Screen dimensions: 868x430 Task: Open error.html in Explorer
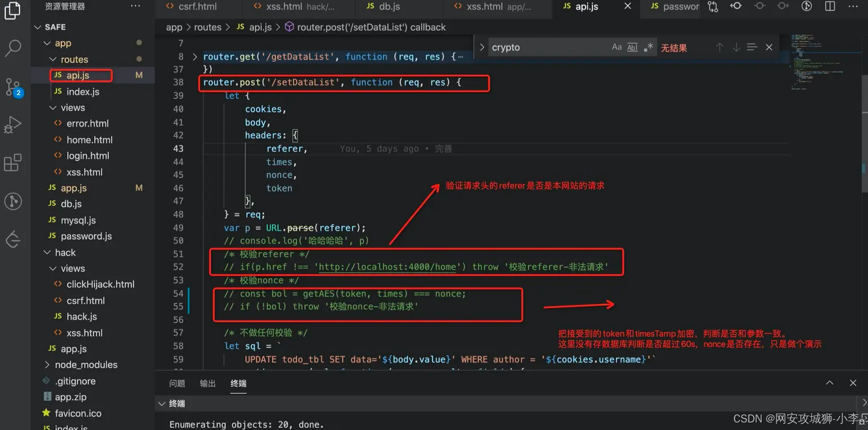[x=87, y=124]
